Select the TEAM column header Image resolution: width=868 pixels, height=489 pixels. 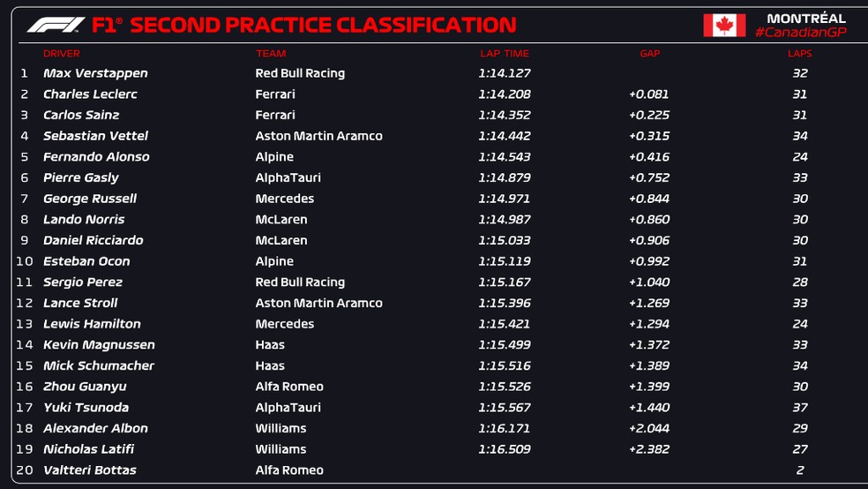pyautogui.click(x=271, y=54)
